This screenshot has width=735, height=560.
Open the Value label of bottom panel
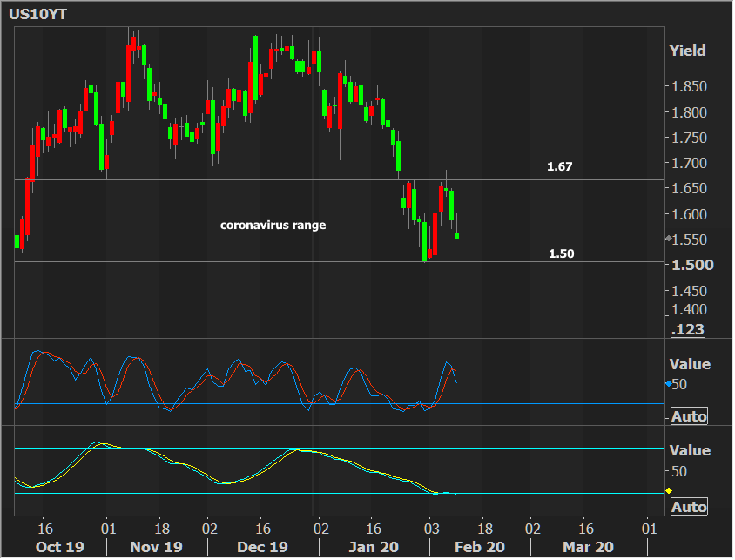pos(689,450)
